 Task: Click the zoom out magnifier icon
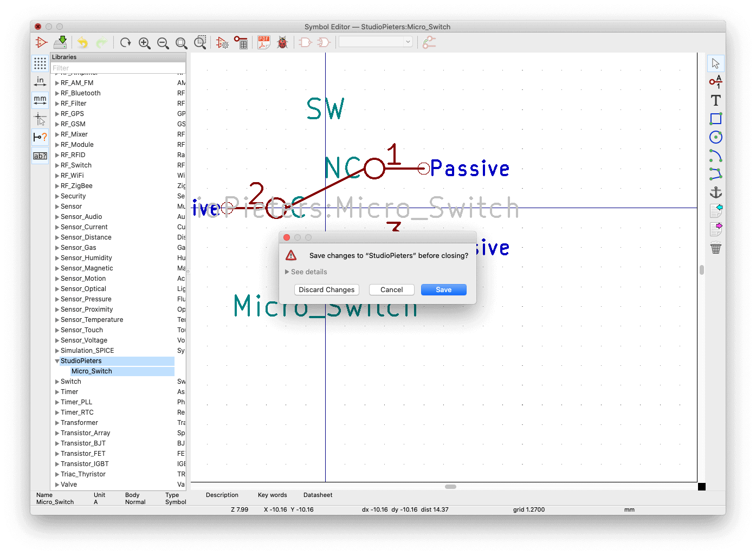point(163,42)
